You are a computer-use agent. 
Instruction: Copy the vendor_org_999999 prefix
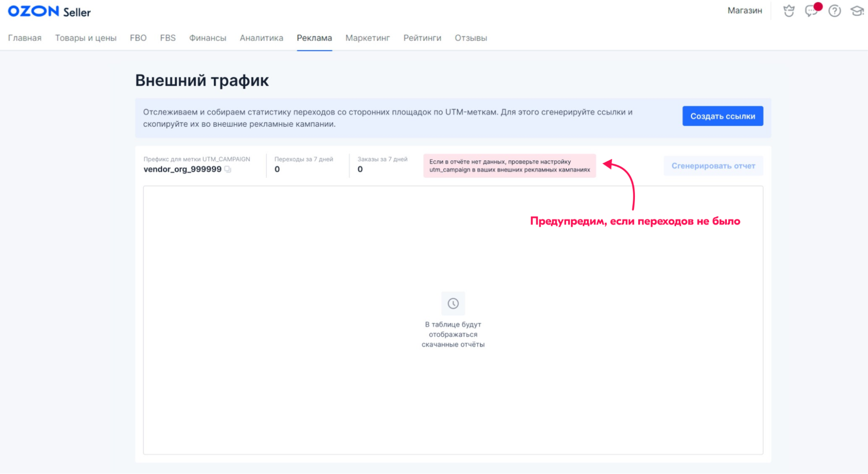(x=228, y=169)
